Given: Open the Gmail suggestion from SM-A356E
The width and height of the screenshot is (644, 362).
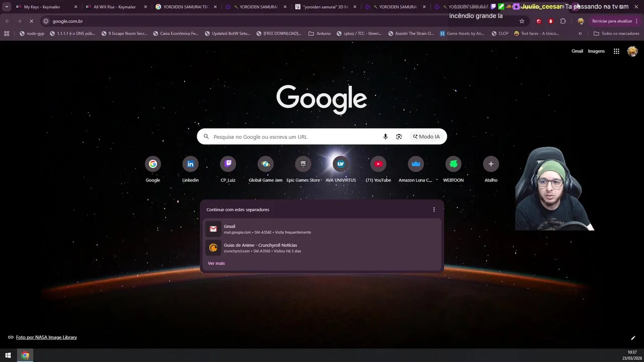Looking at the screenshot, I should pyautogui.click(x=322, y=229).
